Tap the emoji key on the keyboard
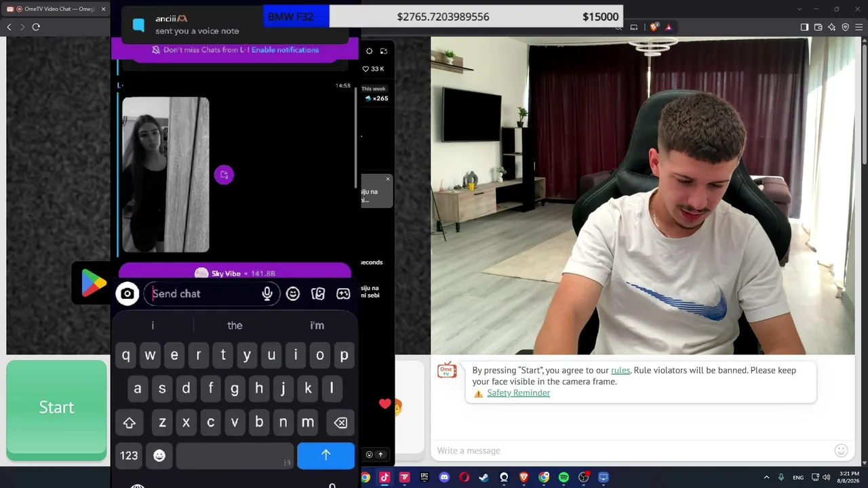 tap(159, 455)
